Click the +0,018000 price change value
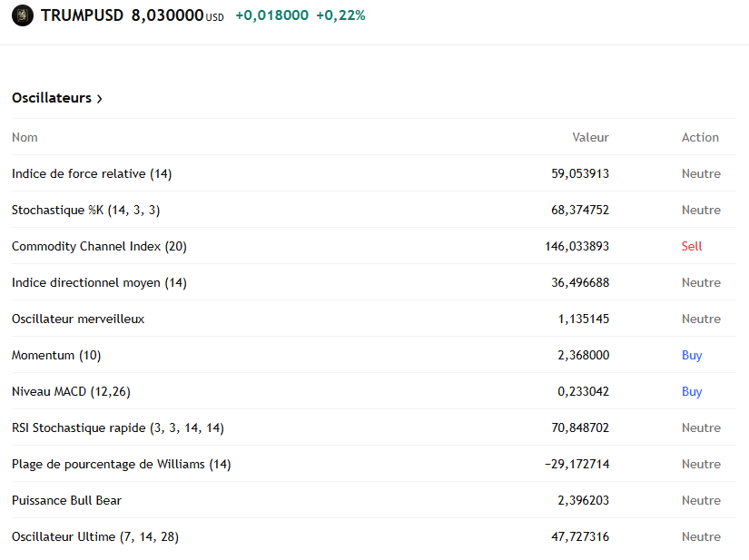Screen dimensions: 749x560 271,15
